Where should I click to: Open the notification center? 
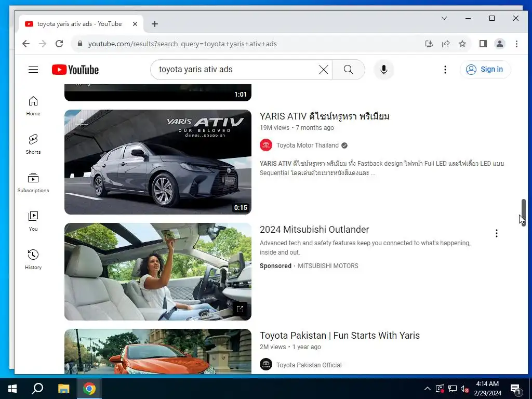[516, 389]
